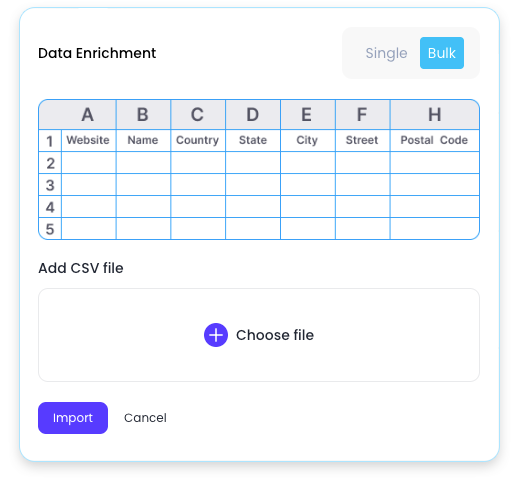
Task: Select column D header
Action: tap(253, 115)
